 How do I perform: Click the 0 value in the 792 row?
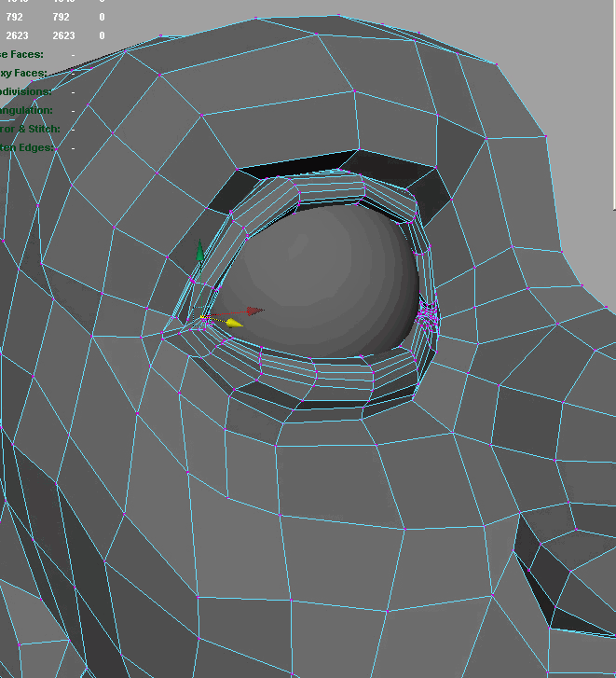click(102, 17)
